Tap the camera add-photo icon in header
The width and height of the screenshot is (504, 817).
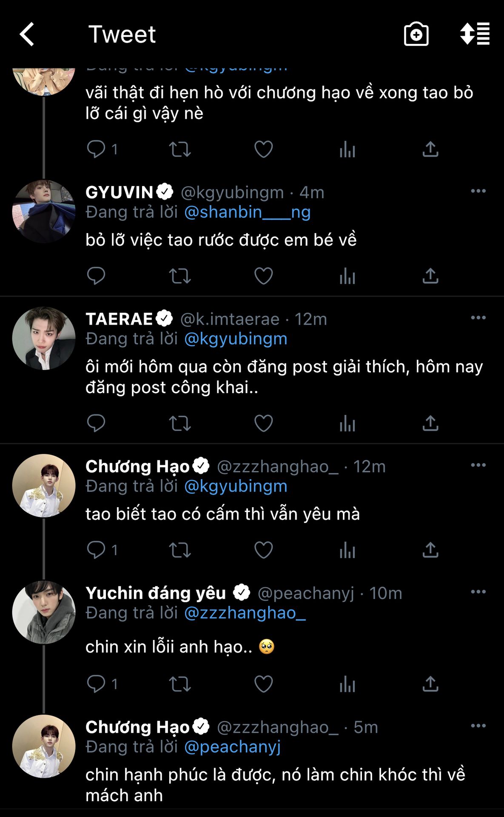416,34
